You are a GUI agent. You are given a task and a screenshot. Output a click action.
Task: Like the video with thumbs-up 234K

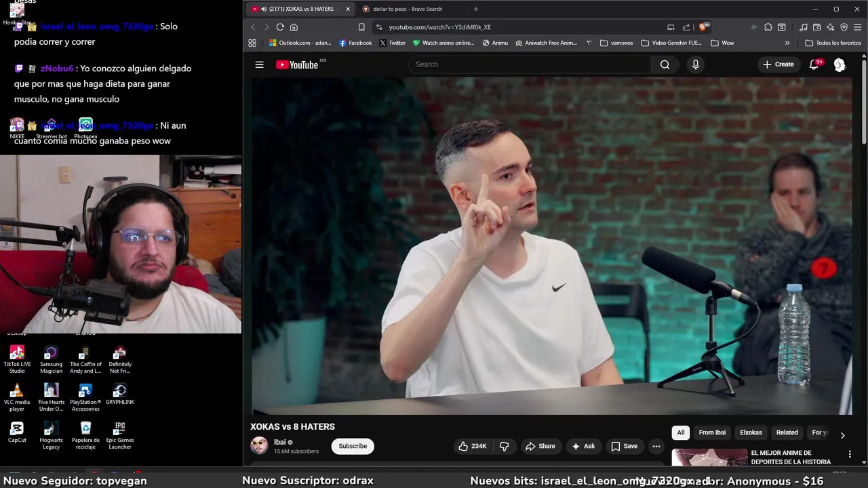pos(472,446)
